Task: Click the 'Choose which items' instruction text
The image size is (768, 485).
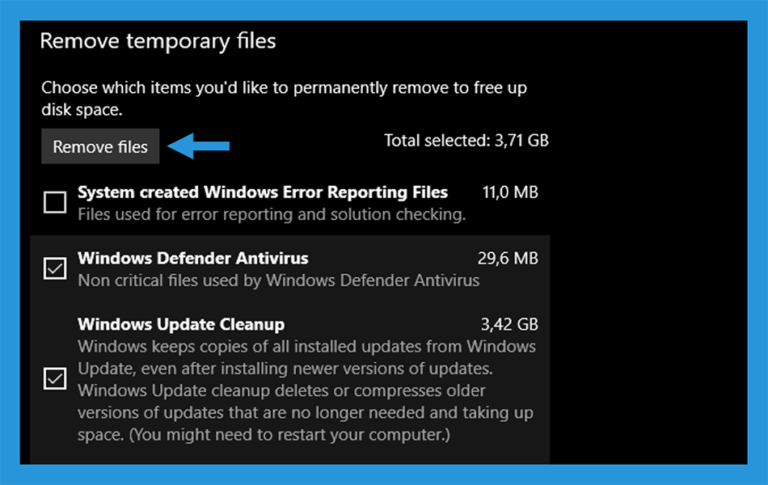Action: point(284,98)
